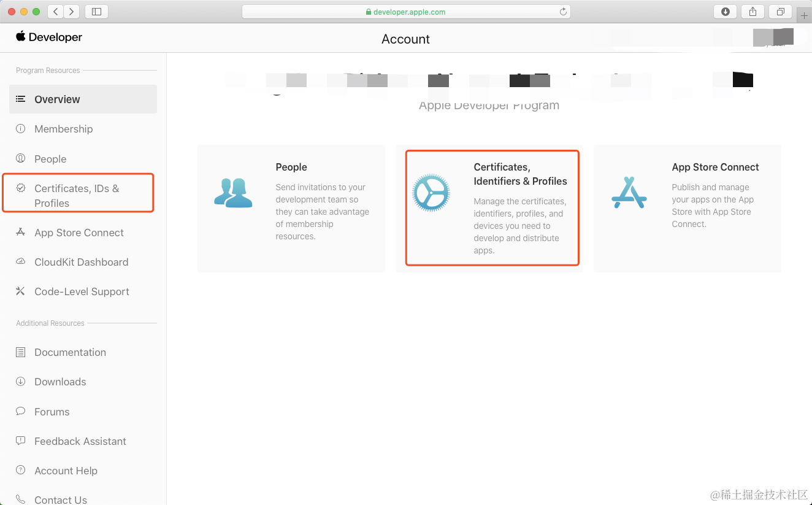This screenshot has width=812, height=505.
Task: Click the Downloads arrow icon in sidebar
Action: coord(20,382)
